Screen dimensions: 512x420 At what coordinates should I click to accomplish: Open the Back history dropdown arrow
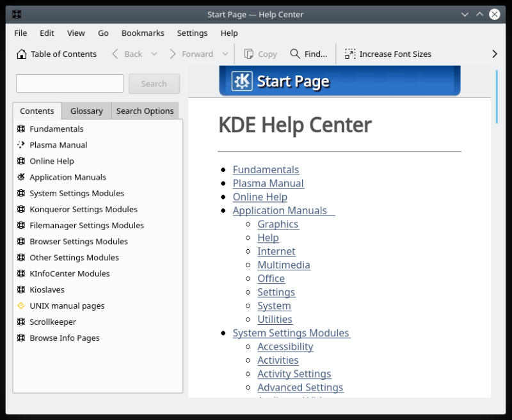click(154, 54)
